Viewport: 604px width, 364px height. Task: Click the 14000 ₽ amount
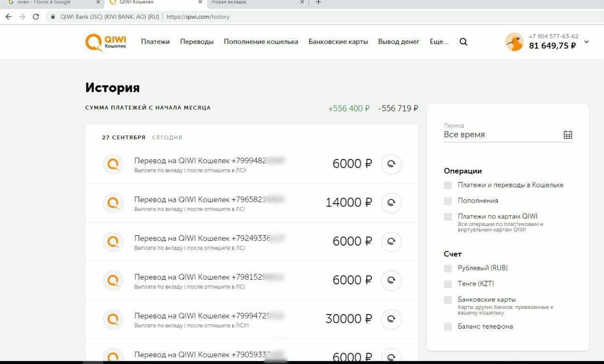click(349, 202)
